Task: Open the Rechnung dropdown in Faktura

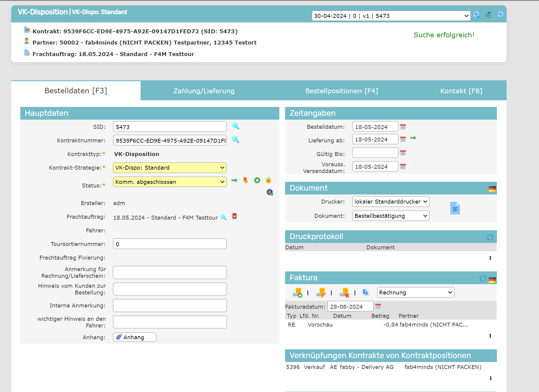Action: (415, 293)
